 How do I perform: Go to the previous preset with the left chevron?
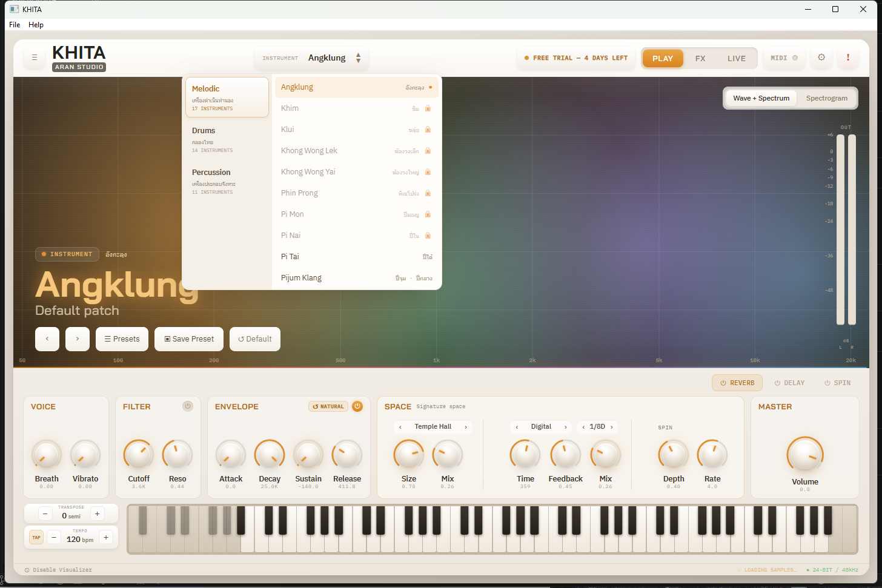click(x=47, y=339)
